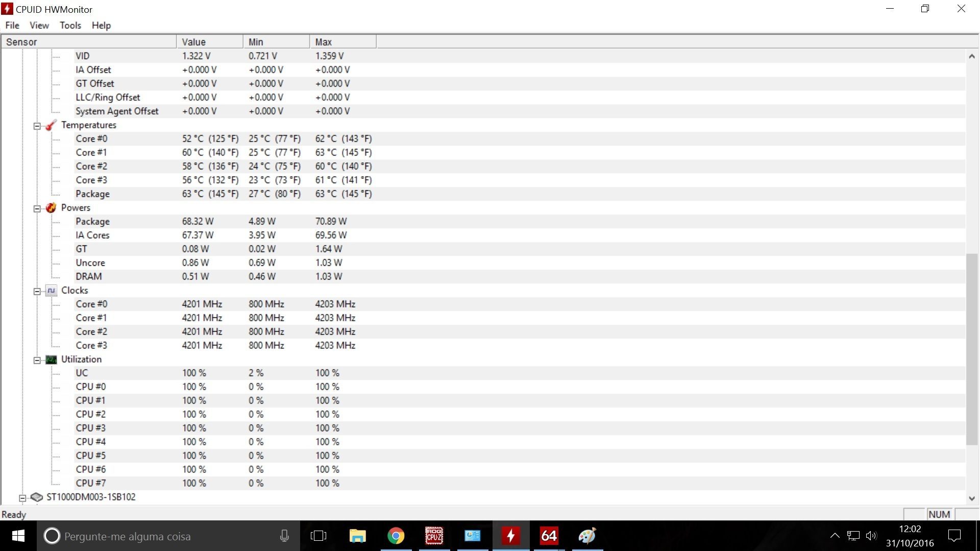
Task: Open the Windows Start menu
Action: tap(18, 536)
